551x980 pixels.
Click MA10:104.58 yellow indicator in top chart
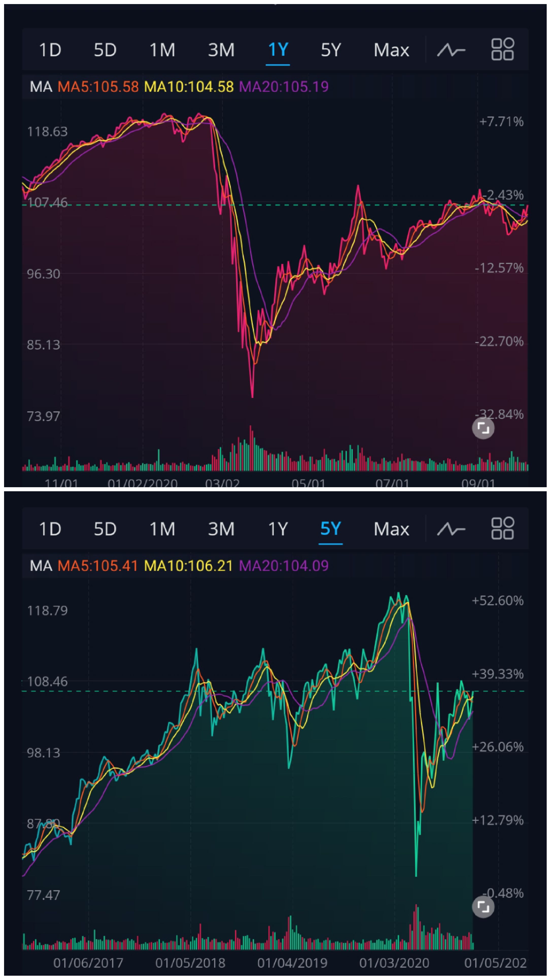click(188, 87)
